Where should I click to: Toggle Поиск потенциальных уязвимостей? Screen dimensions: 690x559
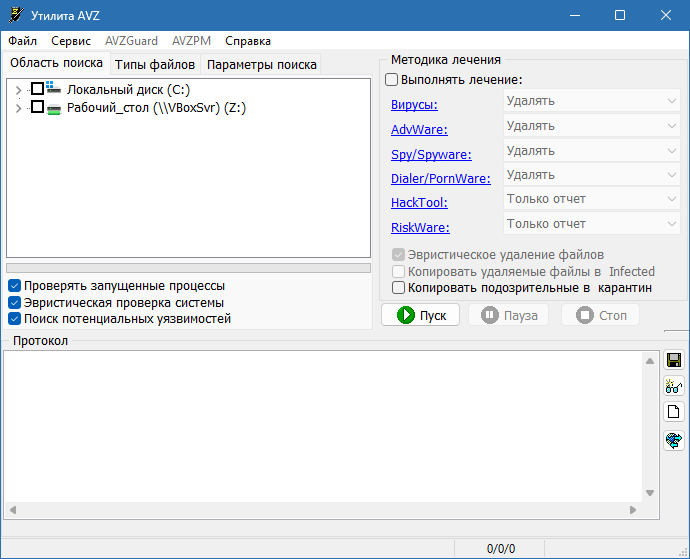(x=15, y=319)
